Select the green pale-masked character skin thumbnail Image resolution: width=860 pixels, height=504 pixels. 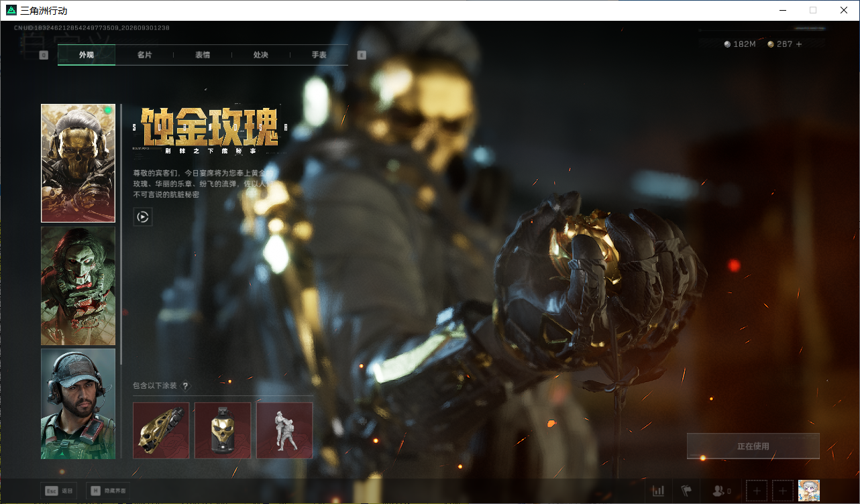78,286
